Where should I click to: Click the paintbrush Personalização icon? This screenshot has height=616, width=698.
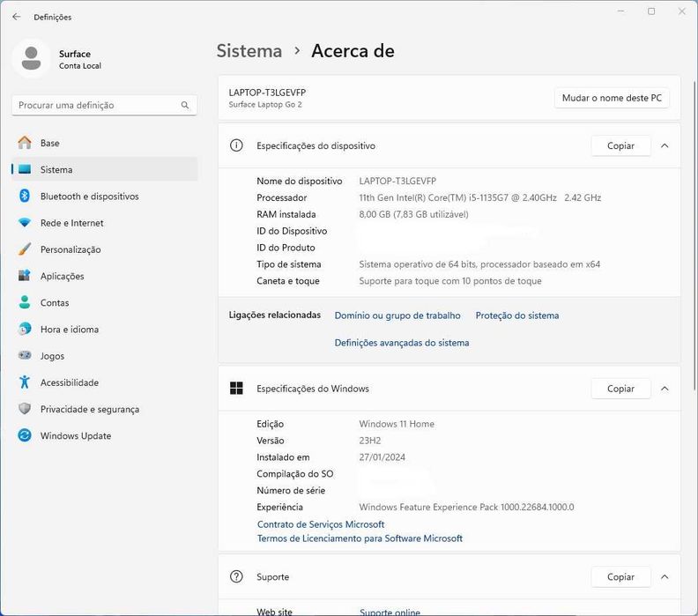[25, 249]
